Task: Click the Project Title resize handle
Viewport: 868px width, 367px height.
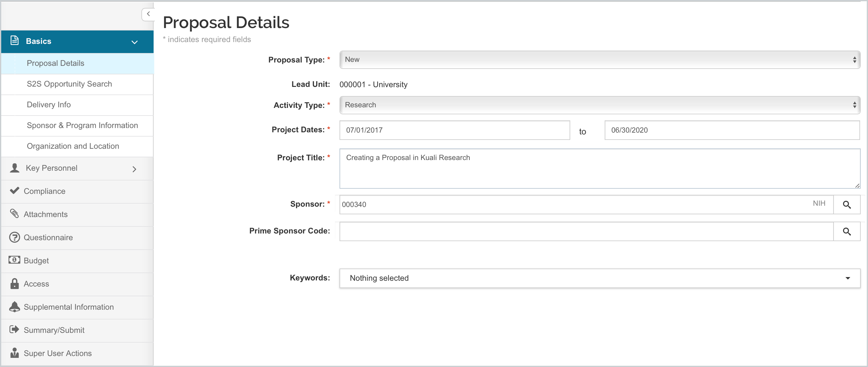Action: pos(857,185)
